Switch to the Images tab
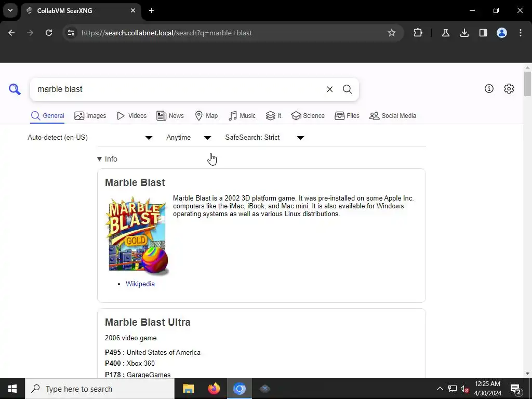Screen dimensions: 532x399 click(x=90, y=116)
